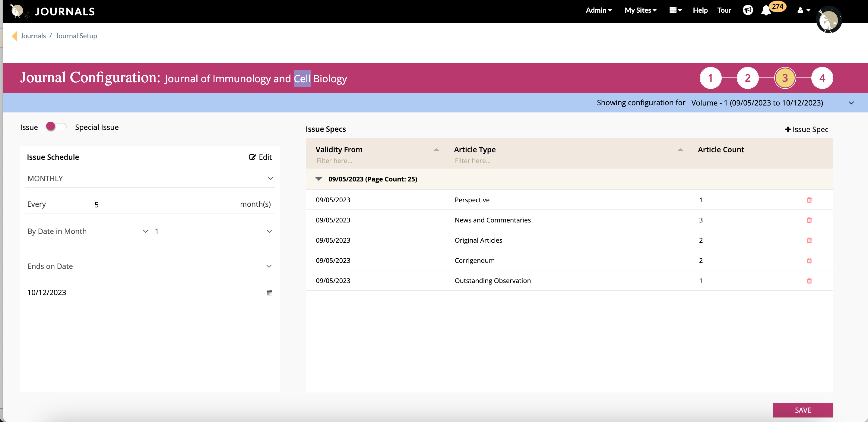Click the Article Count column header
868x422 pixels.
click(x=721, y=150)
